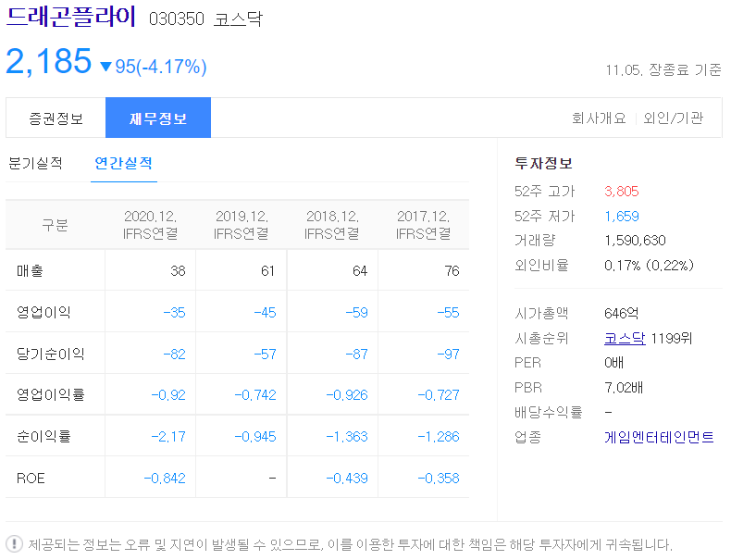This screenshot has width=731, height=560.
Task: Click the price-down triangle icon
Action: pos(105,68)
